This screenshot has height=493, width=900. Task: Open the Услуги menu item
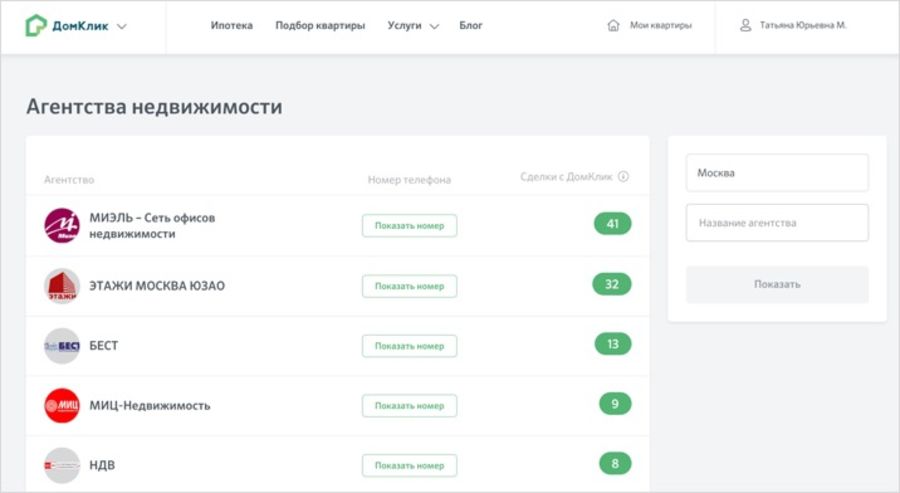[404, 25]
